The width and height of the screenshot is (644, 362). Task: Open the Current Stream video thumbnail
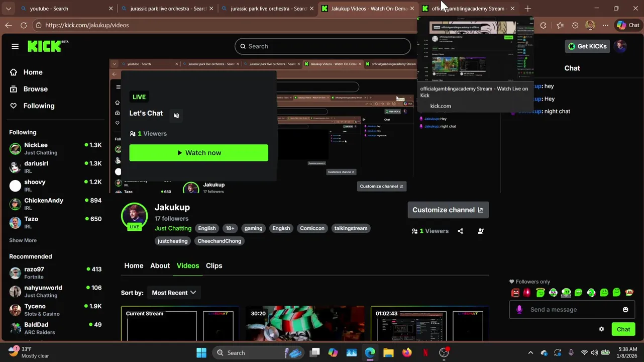180,324
